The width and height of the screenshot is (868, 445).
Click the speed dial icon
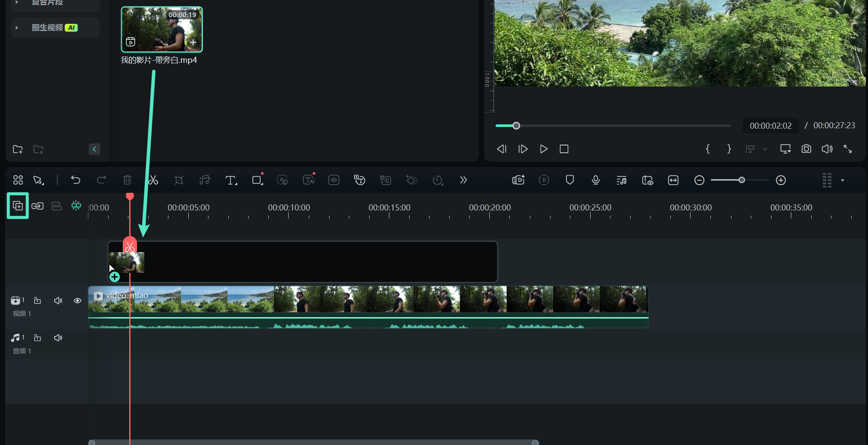coord(438,180)
